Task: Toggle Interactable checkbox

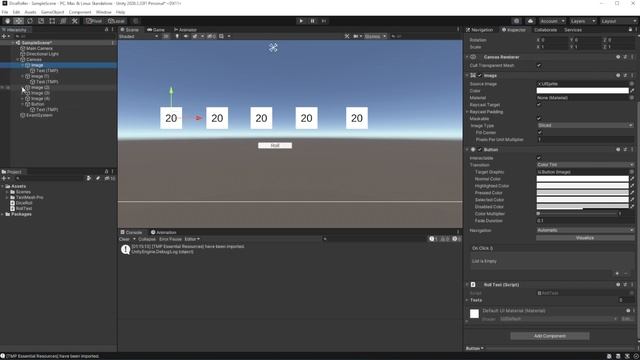Action: (x=539, y=158)
